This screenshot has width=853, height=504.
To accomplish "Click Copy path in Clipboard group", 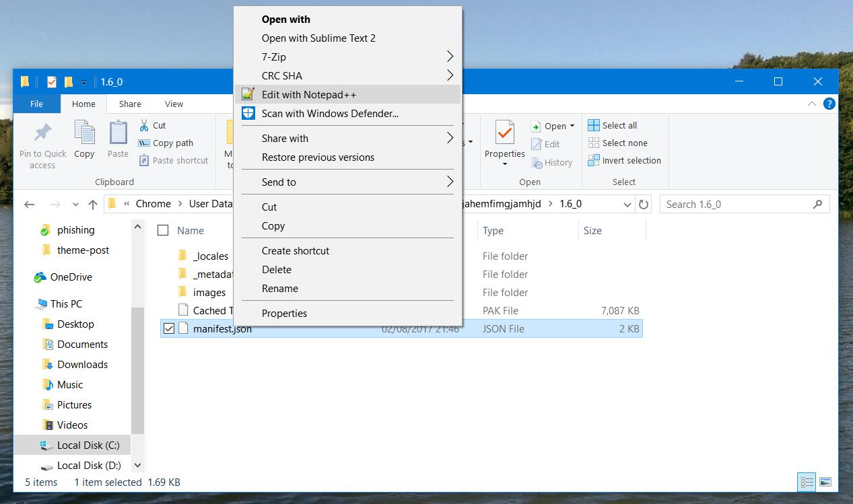I will pyautogui.click(x=166, y=143).
